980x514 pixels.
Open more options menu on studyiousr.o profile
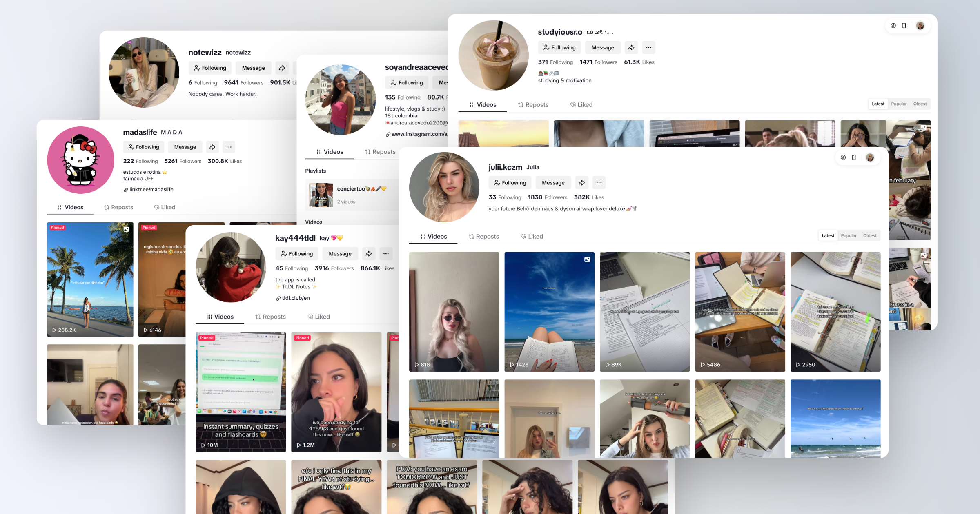(x=648, y=48)
